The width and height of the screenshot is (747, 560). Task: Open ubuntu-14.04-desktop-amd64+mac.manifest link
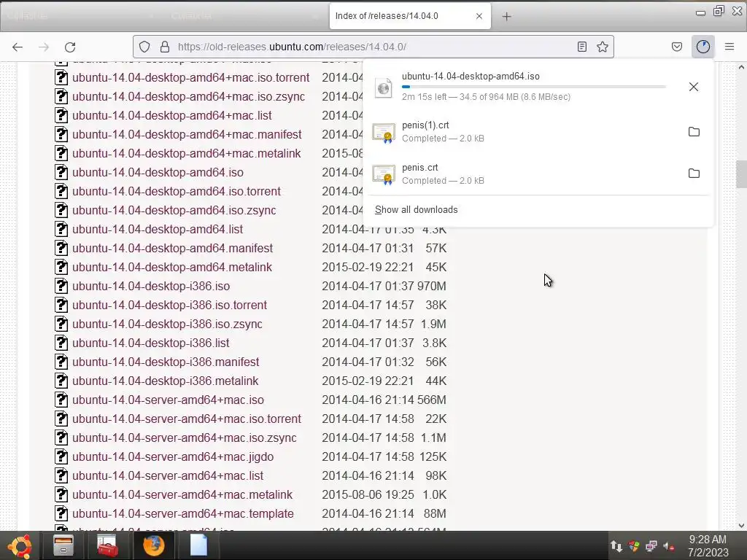(x=187, y=134)
